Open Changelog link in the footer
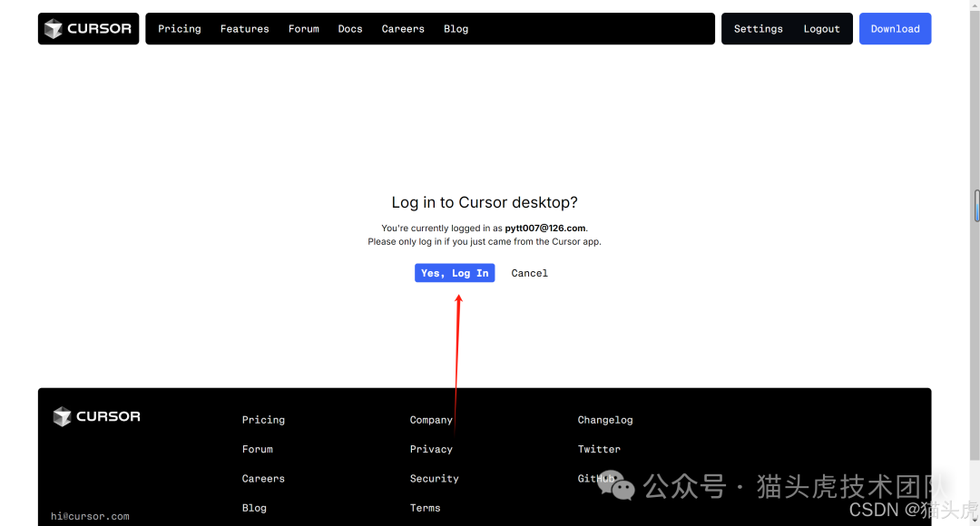This screenshot has width=980, height=526. 605,420
